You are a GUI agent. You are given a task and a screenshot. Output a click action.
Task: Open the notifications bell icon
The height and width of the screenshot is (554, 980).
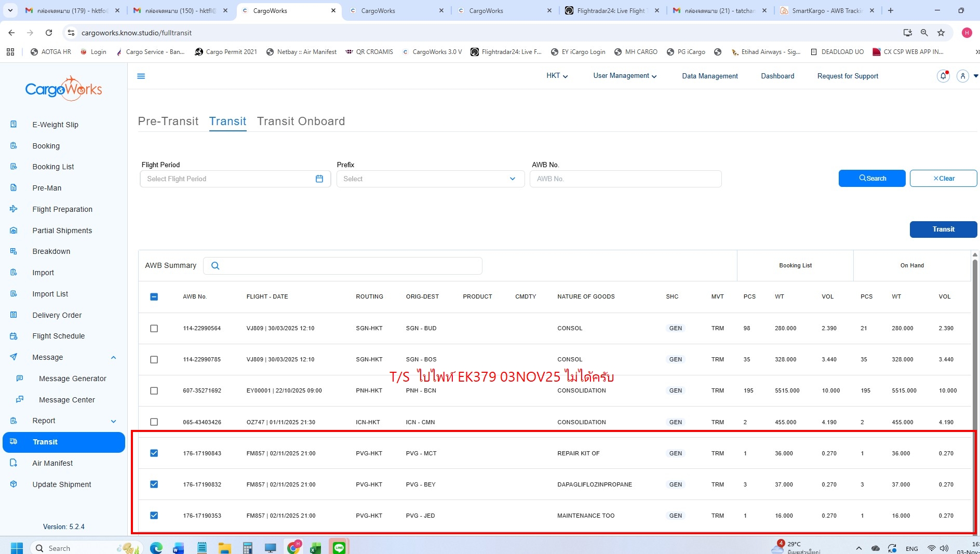click(943, 76)
